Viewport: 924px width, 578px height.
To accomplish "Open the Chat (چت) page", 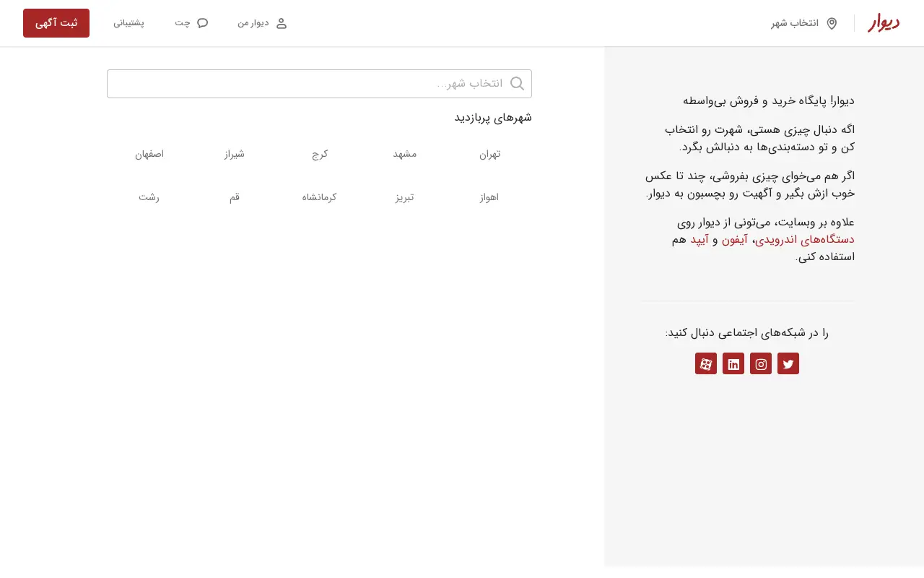I will 191,23.
